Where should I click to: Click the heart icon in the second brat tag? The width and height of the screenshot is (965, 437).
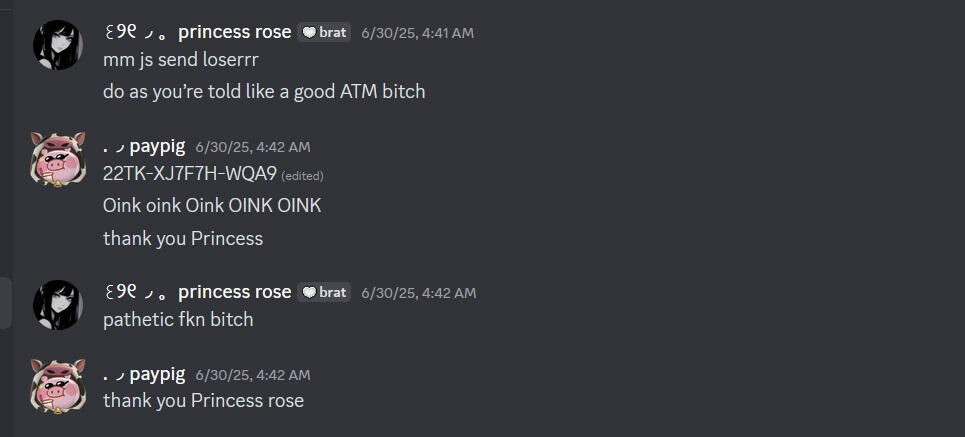pos(309,292)
